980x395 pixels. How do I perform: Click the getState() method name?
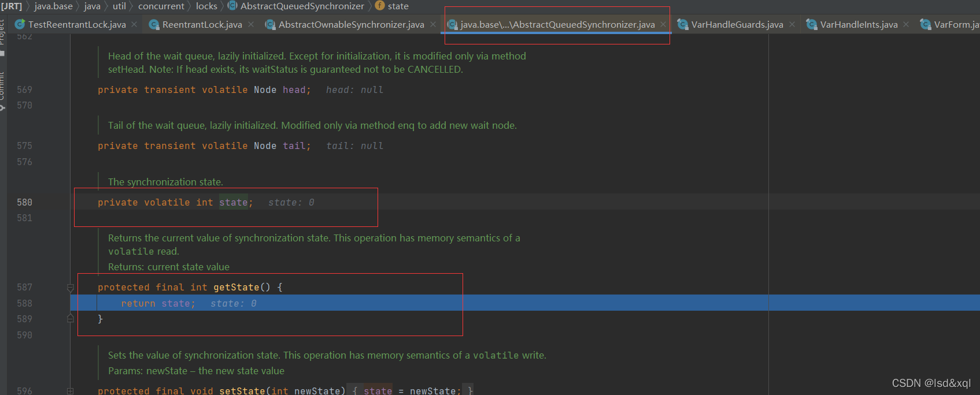click(x=236, y=287)
